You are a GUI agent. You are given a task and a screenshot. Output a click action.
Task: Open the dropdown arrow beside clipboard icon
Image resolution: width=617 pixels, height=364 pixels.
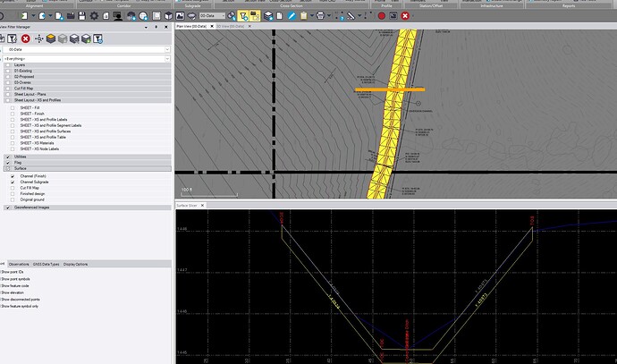click(312, 16)
